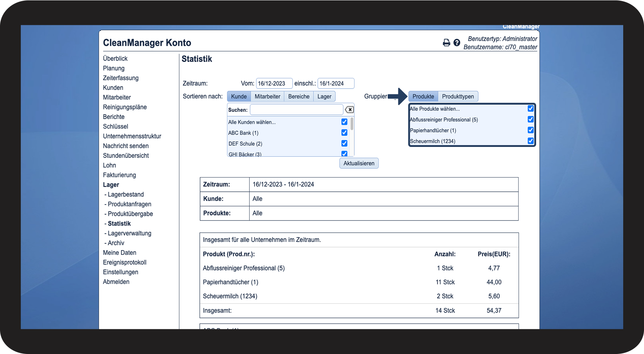
Task: Sort by the Mitarbeiter tab
Action: click(x=267, y=97)
